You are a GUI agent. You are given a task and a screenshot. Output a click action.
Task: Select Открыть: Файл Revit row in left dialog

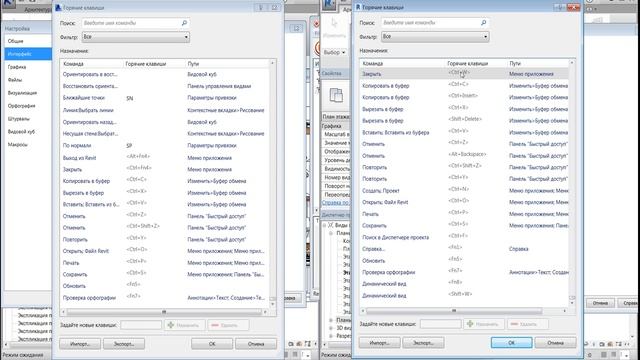(165, 251)
